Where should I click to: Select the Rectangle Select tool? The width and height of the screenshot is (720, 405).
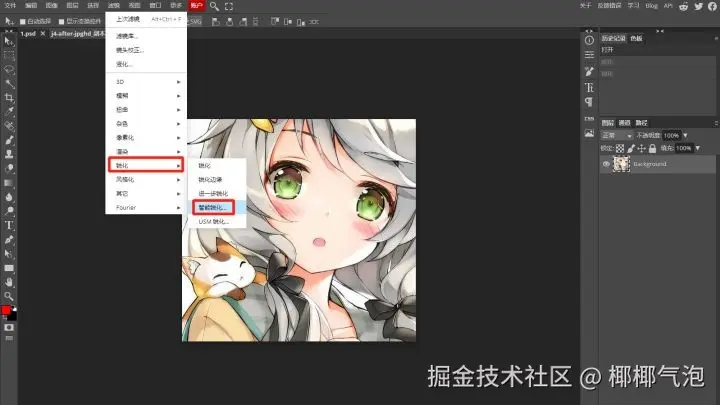[9, 56]
